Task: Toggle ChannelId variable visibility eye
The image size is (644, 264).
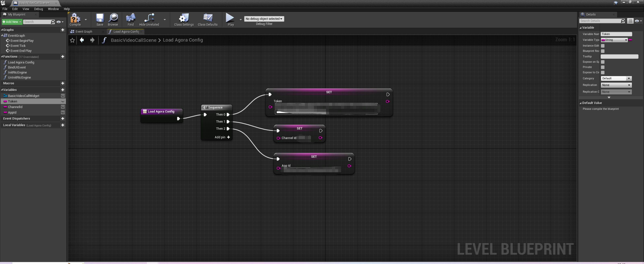Action: point(63,107)
